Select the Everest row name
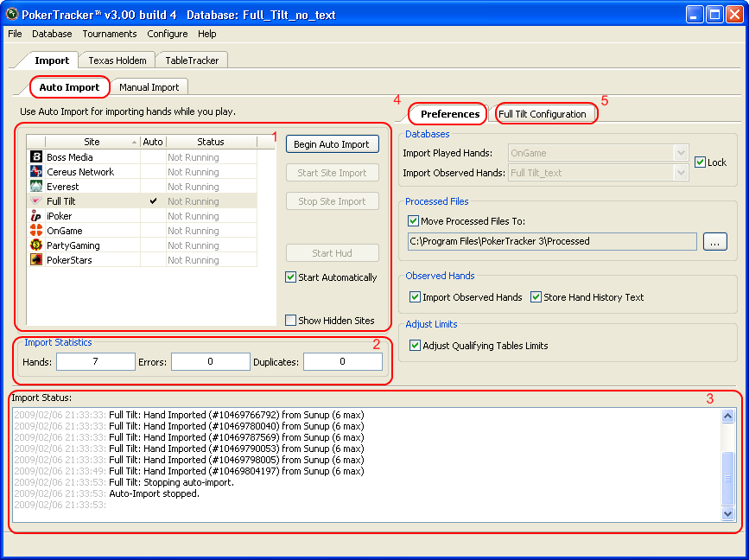The height and width of the screenshot is (560, 749). click(62, 187)
